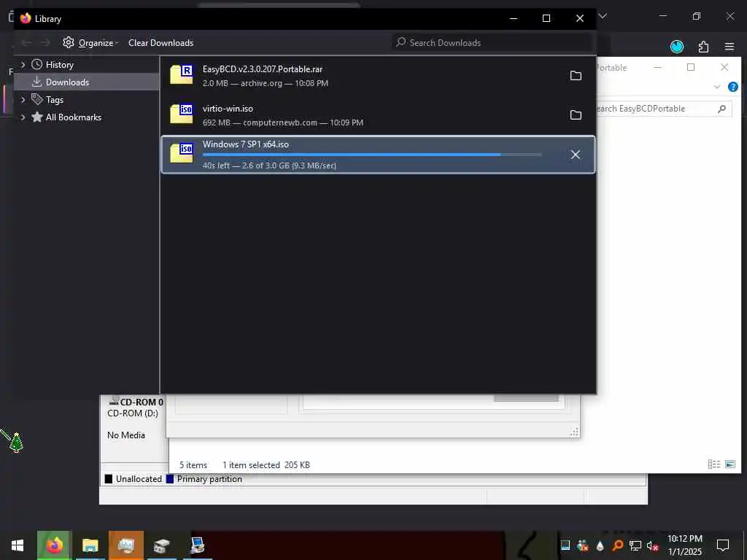The image size is (747, 560).
Task: Click the No Media label
Action: 125,435
